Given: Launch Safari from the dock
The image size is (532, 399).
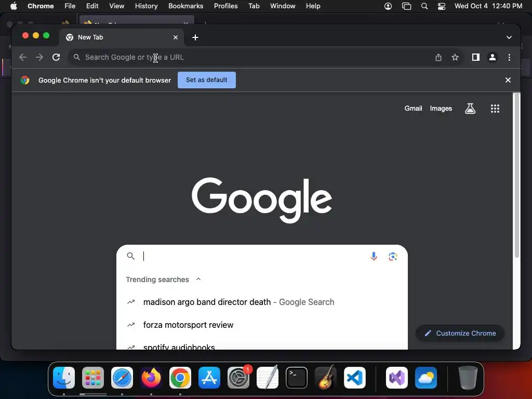Looking at the screenshot, I should (x=122, y=378).
